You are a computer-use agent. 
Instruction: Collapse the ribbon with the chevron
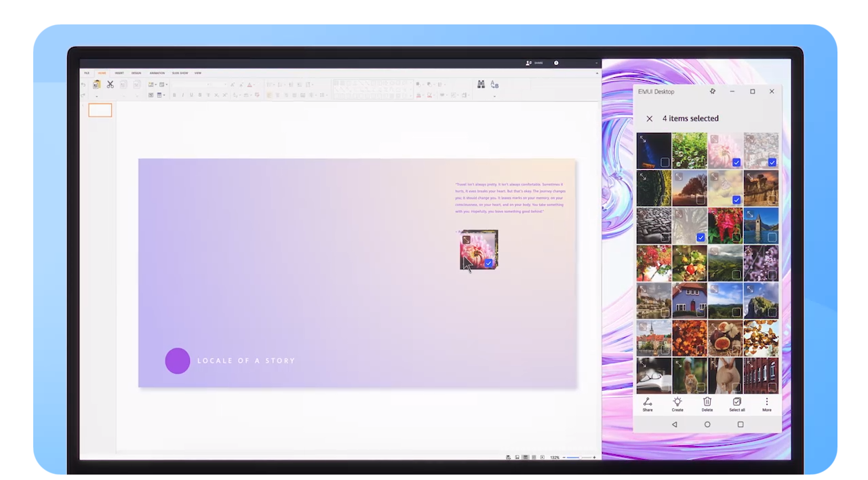point(597,73)
